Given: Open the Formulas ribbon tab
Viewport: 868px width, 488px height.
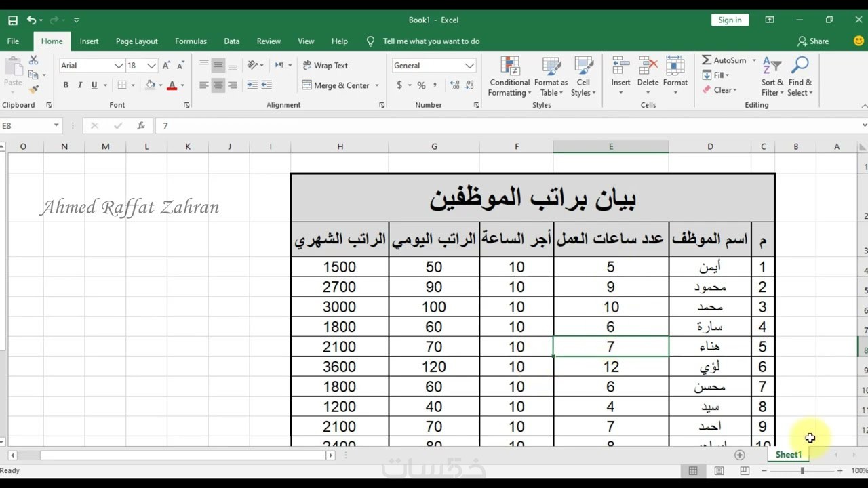Looking at the screenshot, I should click(191, 41).
